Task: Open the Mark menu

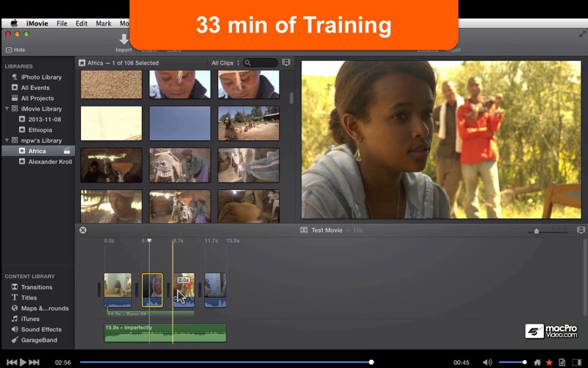Action: 104,24
